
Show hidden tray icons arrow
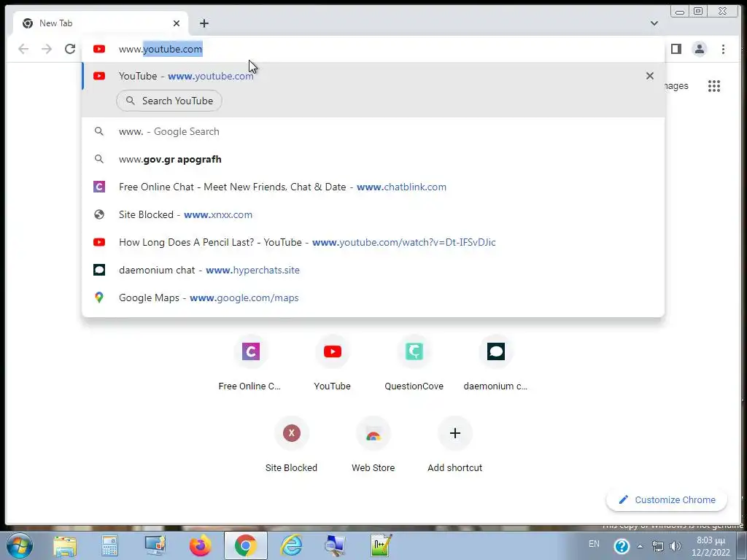coord(640,547)
